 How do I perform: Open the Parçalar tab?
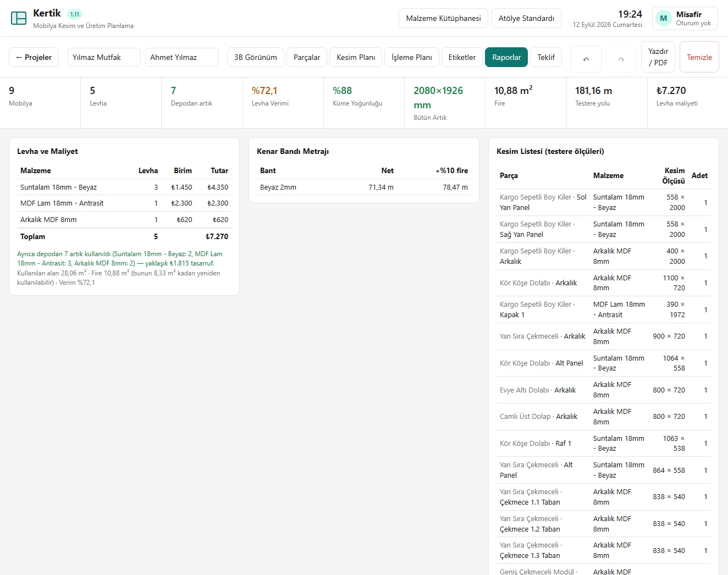click(307, 57)
